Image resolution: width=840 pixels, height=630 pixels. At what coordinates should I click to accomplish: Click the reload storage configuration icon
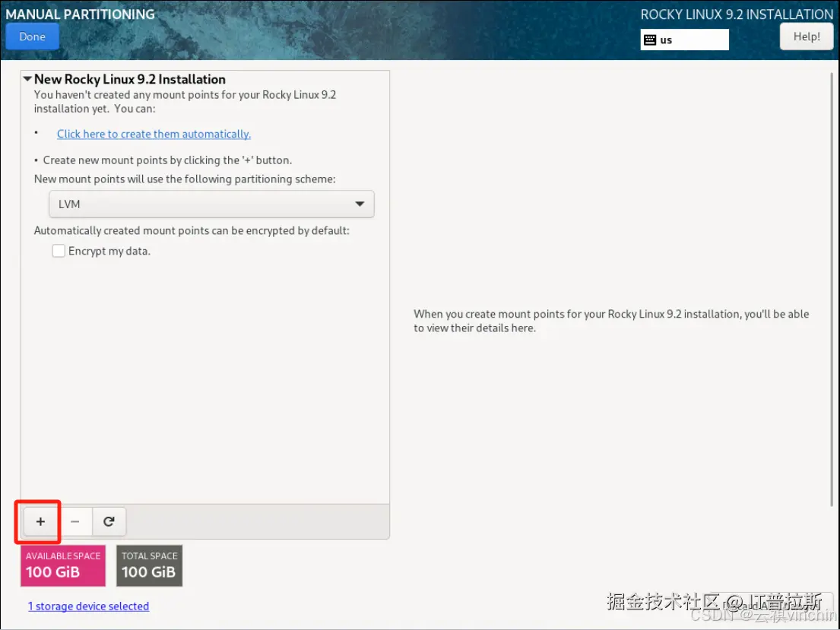(109, 521)
